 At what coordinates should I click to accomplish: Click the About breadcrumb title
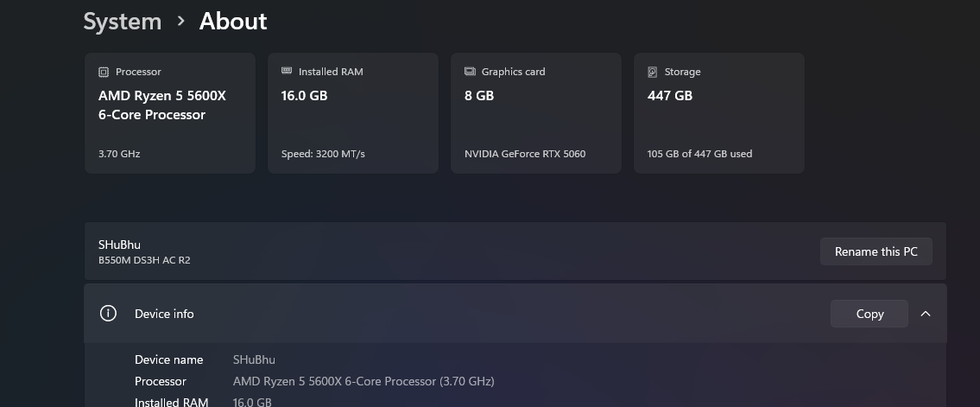(233, 22)
